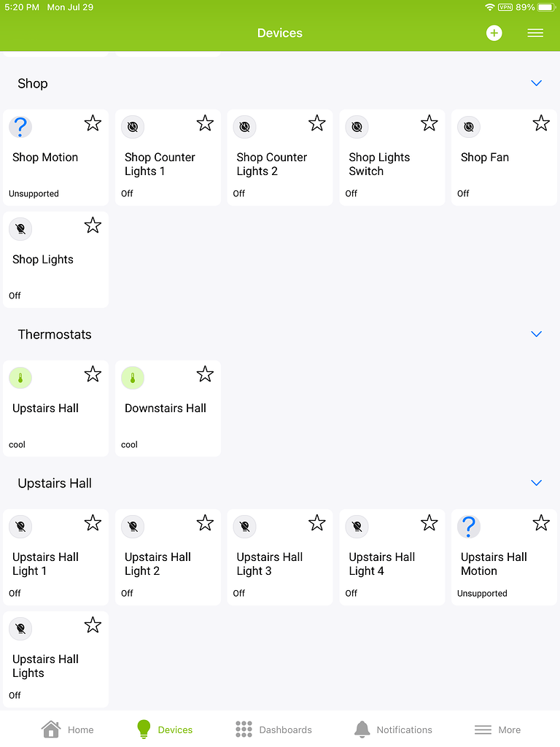Collapse the Thermostats section
560x747 pixels.
(537, 334)
